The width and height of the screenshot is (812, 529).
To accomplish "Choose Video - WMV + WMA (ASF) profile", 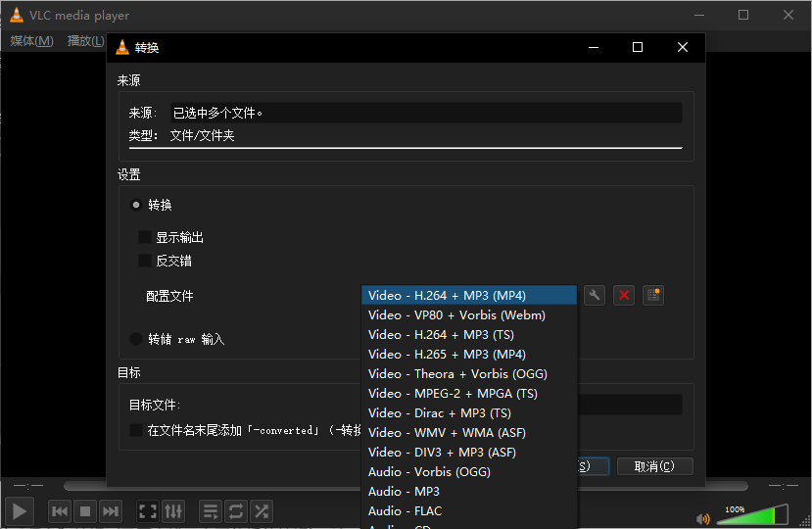I will click(468, 433).
